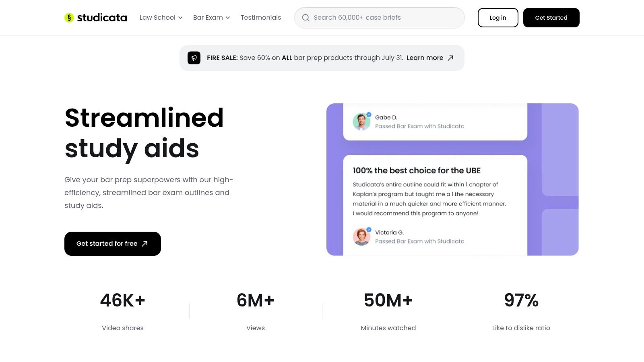Click verified badge on Gabe D.'s avatar

[x=369, y=115]
